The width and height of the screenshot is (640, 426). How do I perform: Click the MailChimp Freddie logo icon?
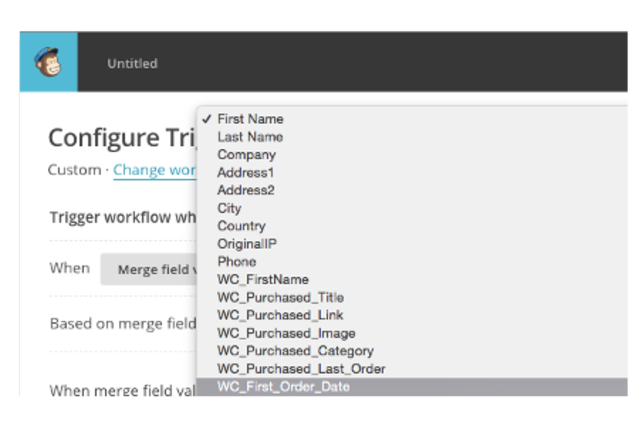[x=48, y=62]
